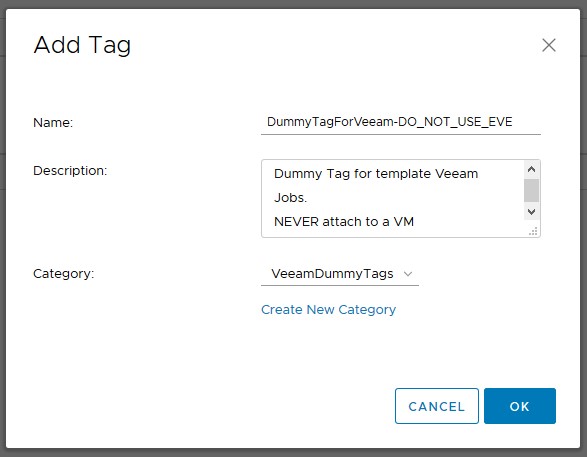The image size is (587, 457).
Task: Click the description scrollbar up arrow
Action: pyautogui.click(x=531, y=169)
